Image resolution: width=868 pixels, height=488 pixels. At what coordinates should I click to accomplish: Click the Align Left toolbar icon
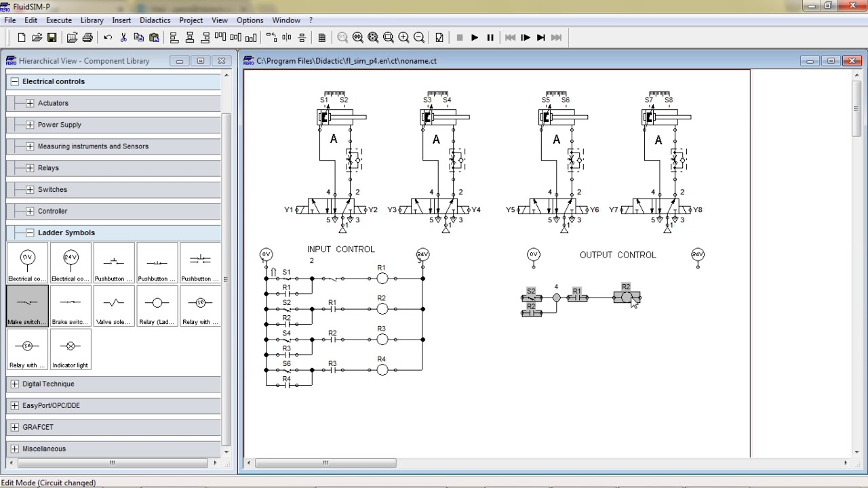point(174,38)
